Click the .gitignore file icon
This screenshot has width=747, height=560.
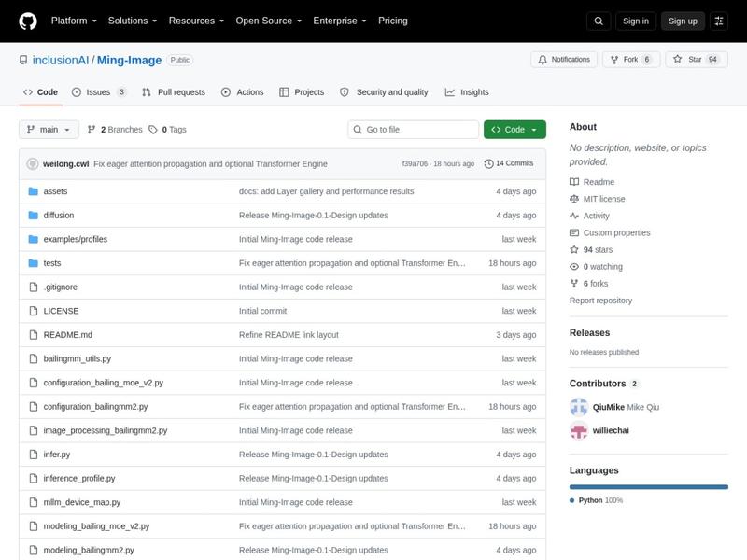34,287
